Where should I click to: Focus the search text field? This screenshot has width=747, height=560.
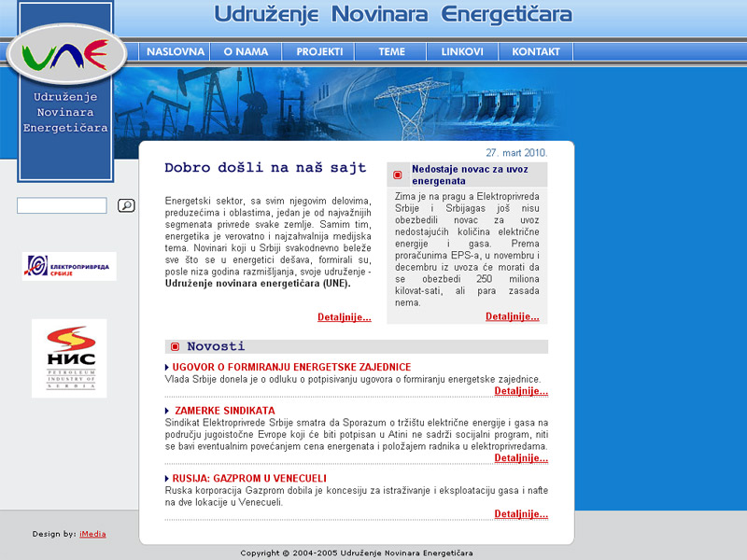coord(62,205)
